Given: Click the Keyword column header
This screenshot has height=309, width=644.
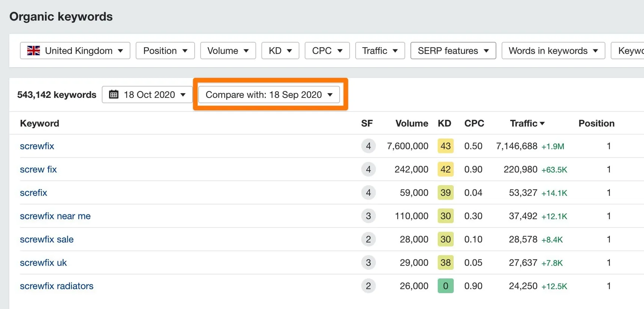Looking at the screenshot, I should click(x=40, y=123).
